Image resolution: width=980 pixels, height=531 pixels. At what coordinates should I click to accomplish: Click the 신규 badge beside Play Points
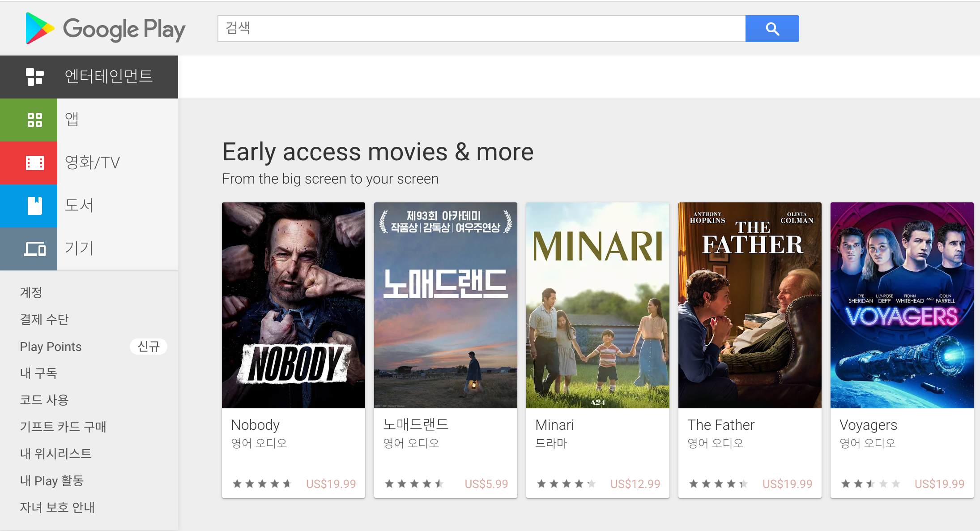[x=148, y=347]
